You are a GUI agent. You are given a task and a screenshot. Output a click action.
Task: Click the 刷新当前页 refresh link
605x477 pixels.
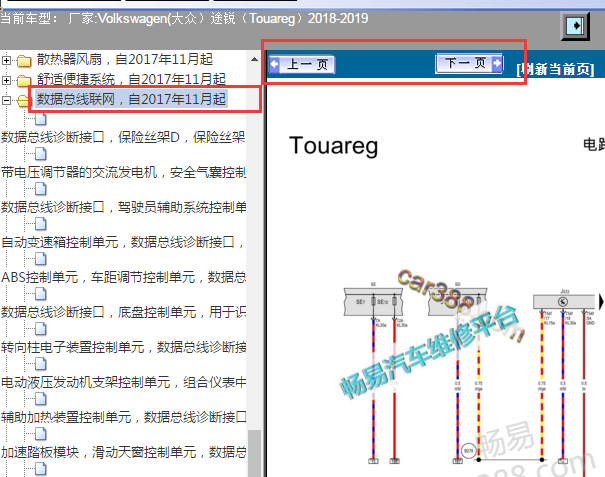click(555, 69)
